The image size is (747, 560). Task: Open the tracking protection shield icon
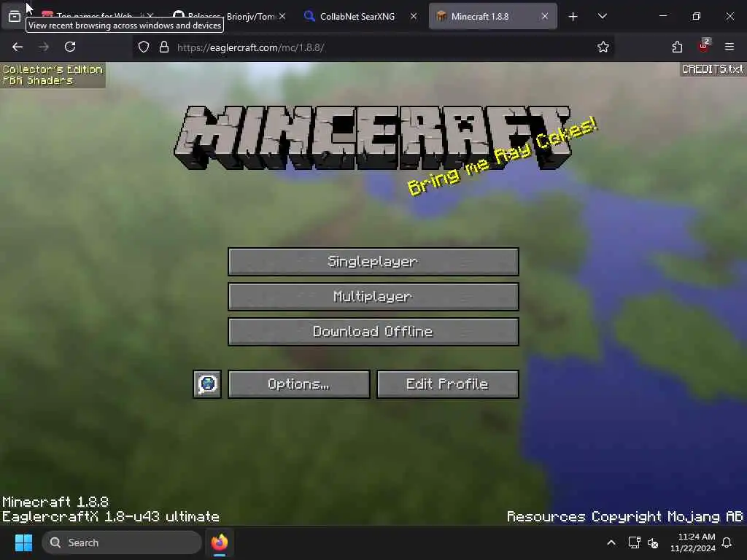coord(144,47)
